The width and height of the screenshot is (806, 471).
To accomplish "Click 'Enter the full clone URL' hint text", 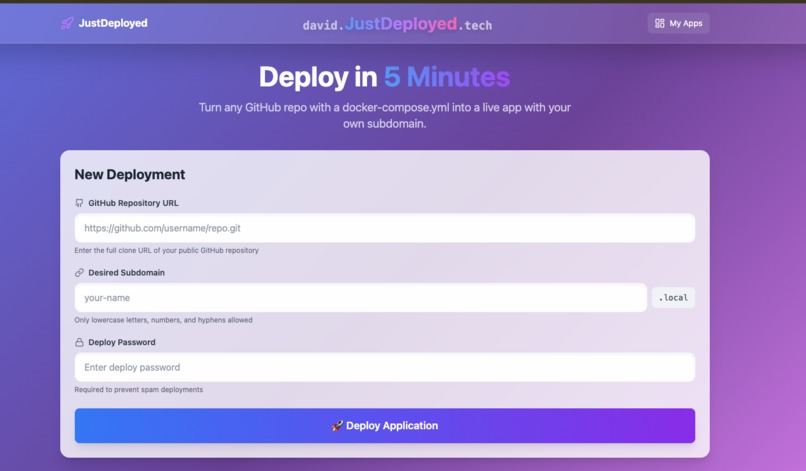I will point(167,250).
